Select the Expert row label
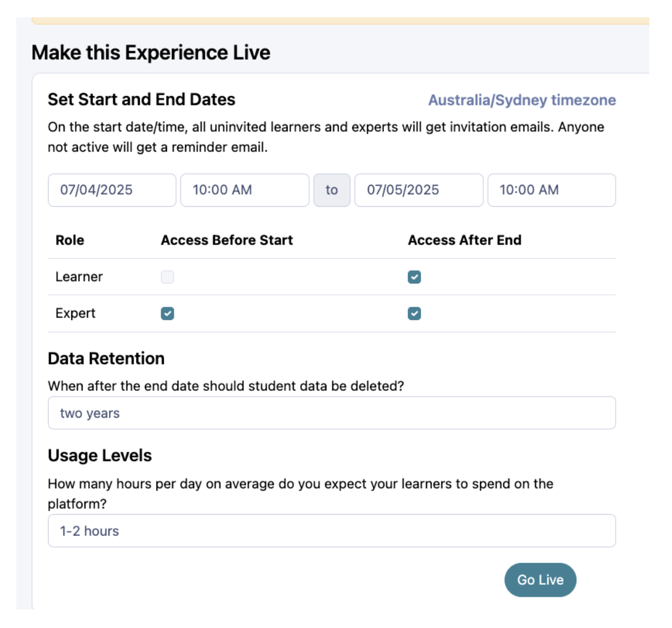 75,313
